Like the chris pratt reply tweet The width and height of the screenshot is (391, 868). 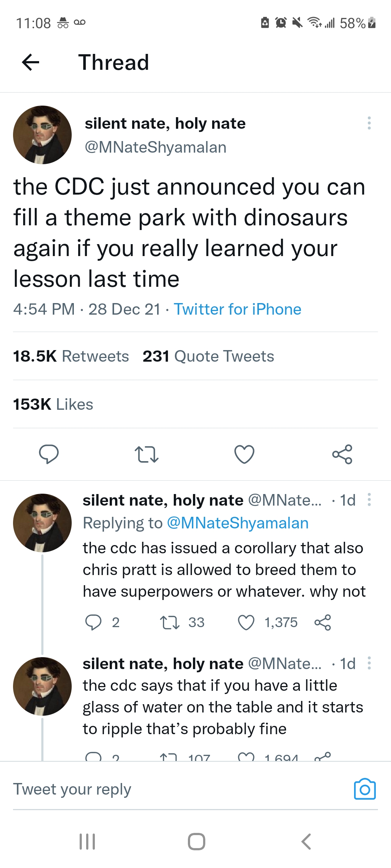coord(246,622)
